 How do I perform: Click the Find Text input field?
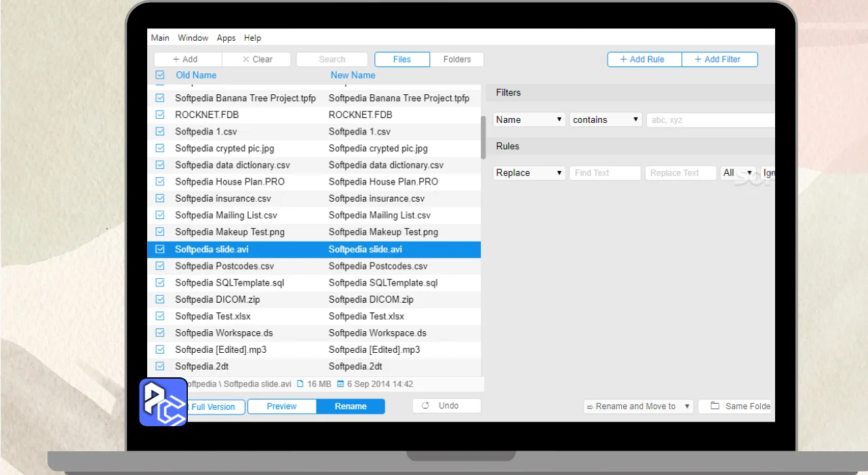point(605,173)
